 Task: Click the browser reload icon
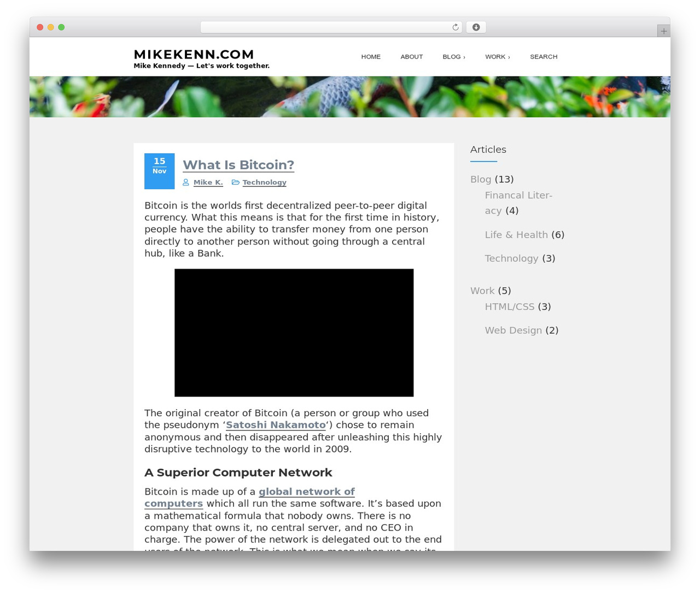pyautogui.click(x=455, y=27)
